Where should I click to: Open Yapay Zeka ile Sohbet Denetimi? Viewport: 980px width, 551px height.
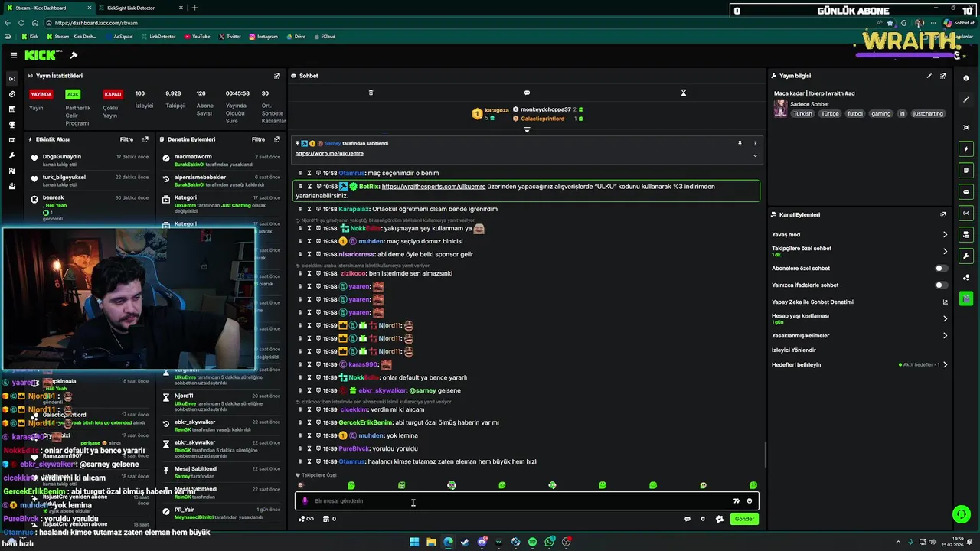tap(860, 302)
